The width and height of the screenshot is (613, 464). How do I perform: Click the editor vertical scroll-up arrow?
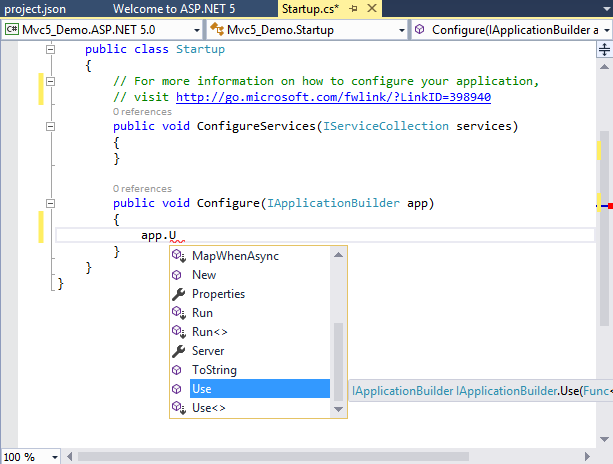(x=604, y=67)
